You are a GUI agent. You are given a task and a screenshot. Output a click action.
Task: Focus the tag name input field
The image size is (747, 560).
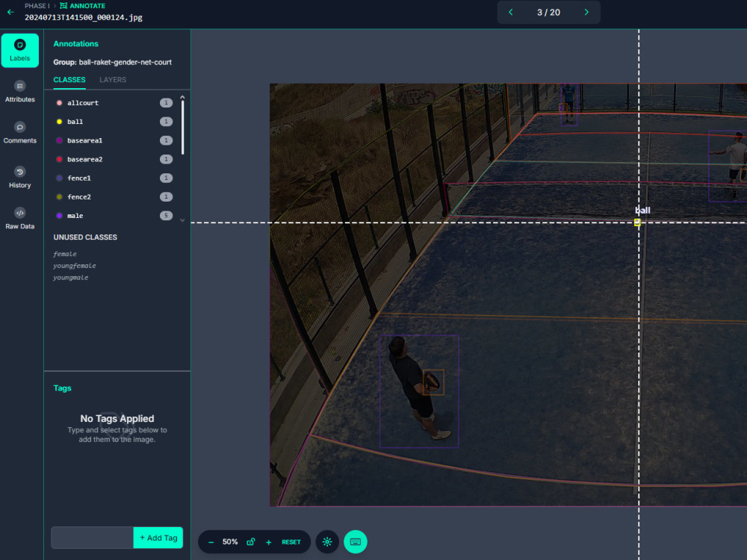[93, 538]
